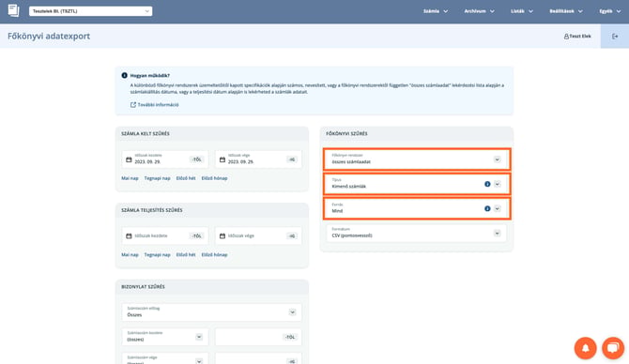Open the chat bubble button
629x364 pixels.
pyautogui.click(x=613, y=348)
